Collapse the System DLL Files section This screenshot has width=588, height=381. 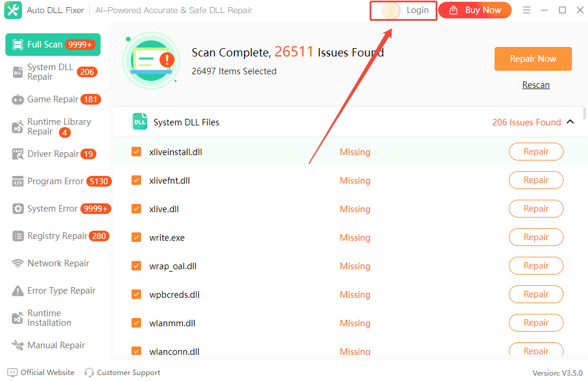[x=570, y=122]
